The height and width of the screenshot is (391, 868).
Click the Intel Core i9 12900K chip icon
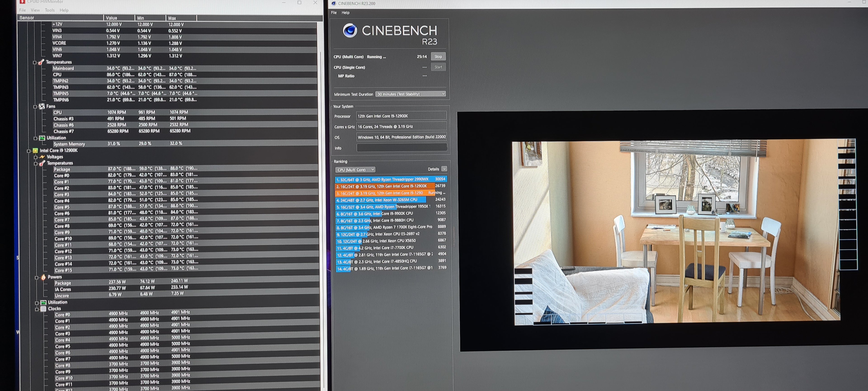pyautogui.click(x=35, y=151)
